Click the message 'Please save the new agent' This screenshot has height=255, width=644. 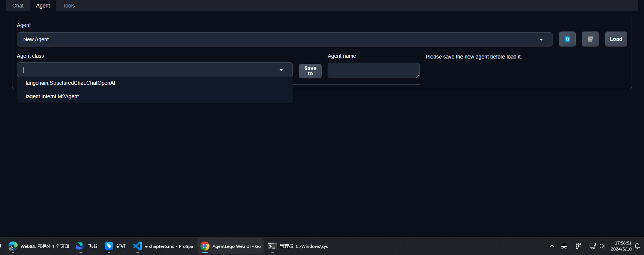(x=474, y=57)
